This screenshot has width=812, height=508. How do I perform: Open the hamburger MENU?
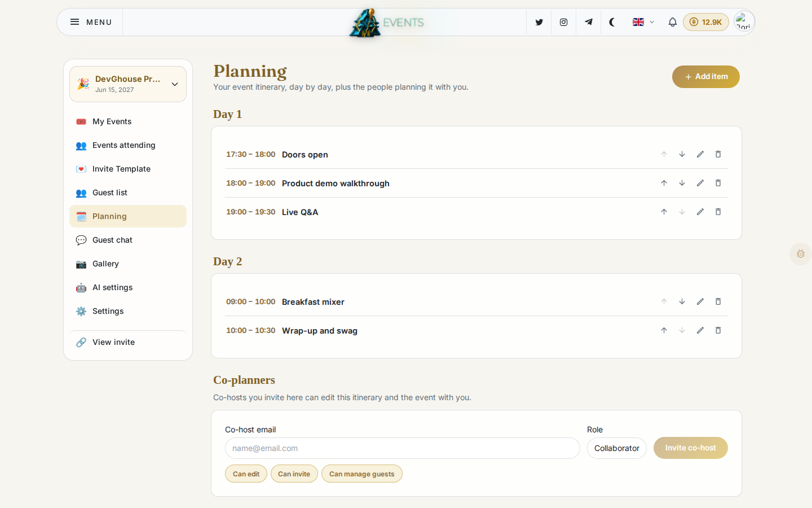(90, 22)
